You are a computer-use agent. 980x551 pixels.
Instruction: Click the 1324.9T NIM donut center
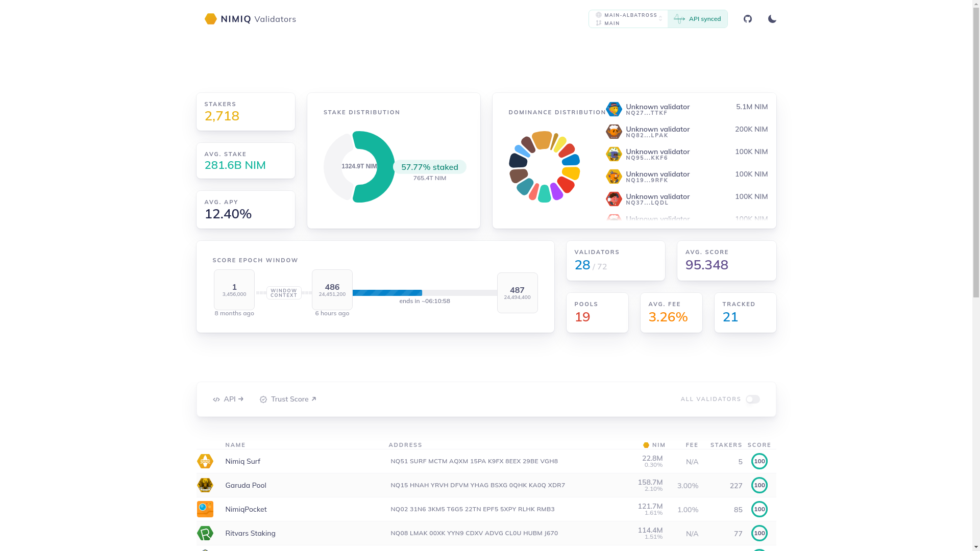click(359, 166)
